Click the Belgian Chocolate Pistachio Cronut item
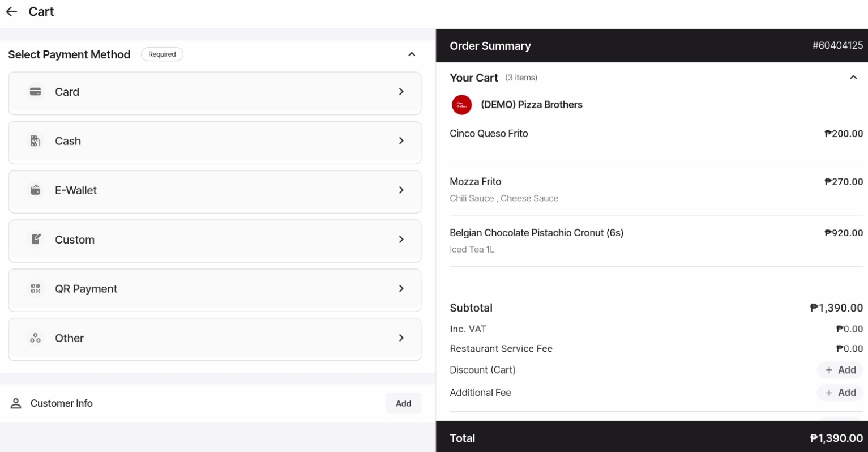Viewport: 868px width, 452px height. [x=536, y=233]
